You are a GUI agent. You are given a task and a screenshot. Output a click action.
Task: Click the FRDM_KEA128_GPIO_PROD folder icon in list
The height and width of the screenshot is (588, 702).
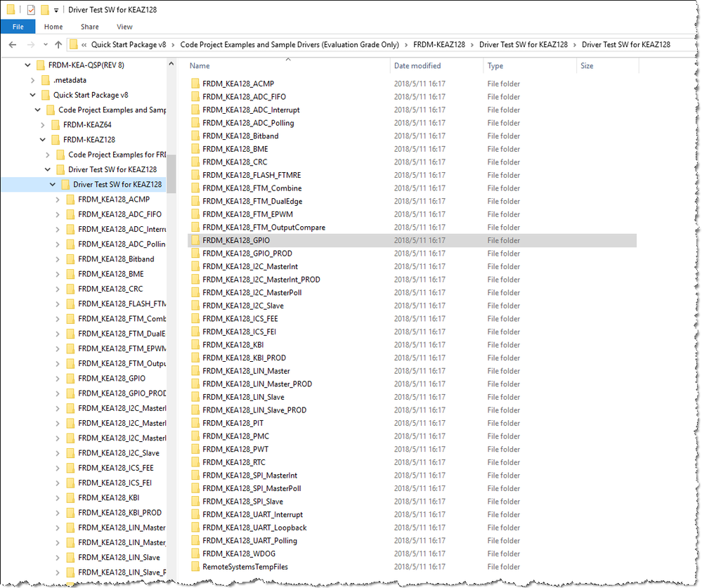click(195, 254)
